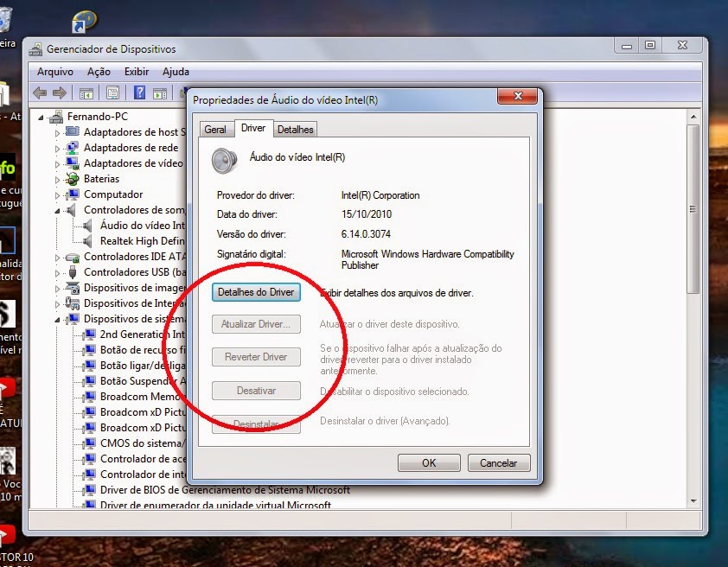The image size is (728, 567).
Task: Click the Atualizar Driver button
Action: coord(256,324)
